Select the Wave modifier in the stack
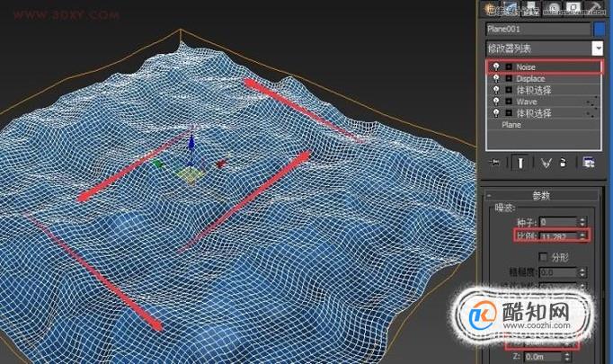 [x=526, y=102]
